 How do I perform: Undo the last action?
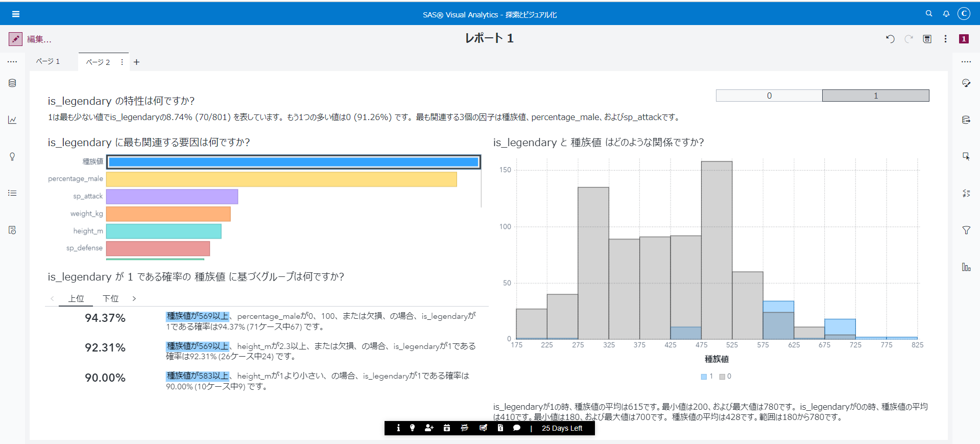(890, 39)
